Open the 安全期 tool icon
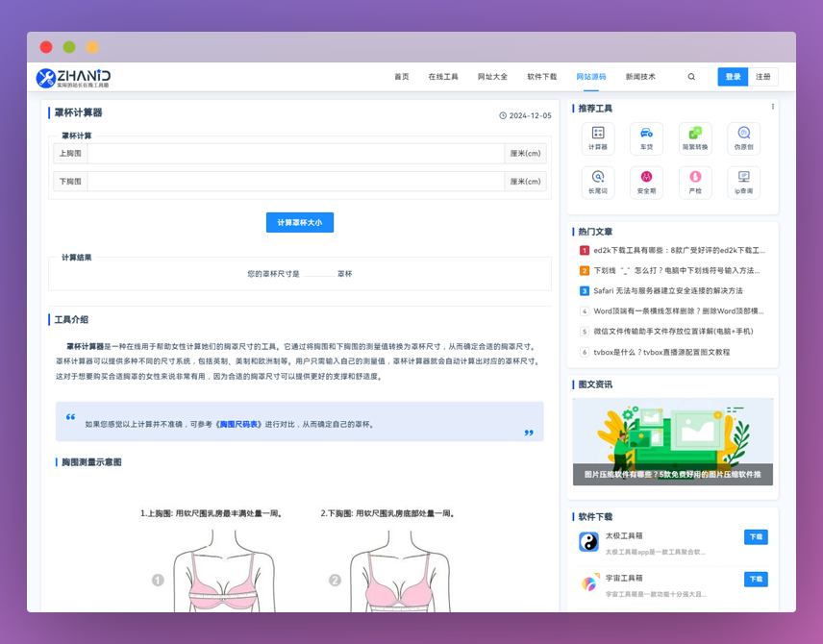 (x=646, y=183)
